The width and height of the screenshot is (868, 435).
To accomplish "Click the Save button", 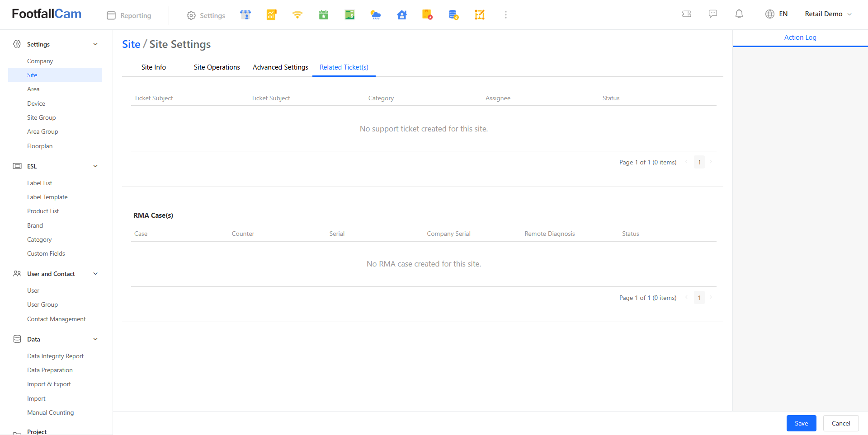I will coord(801,423).
